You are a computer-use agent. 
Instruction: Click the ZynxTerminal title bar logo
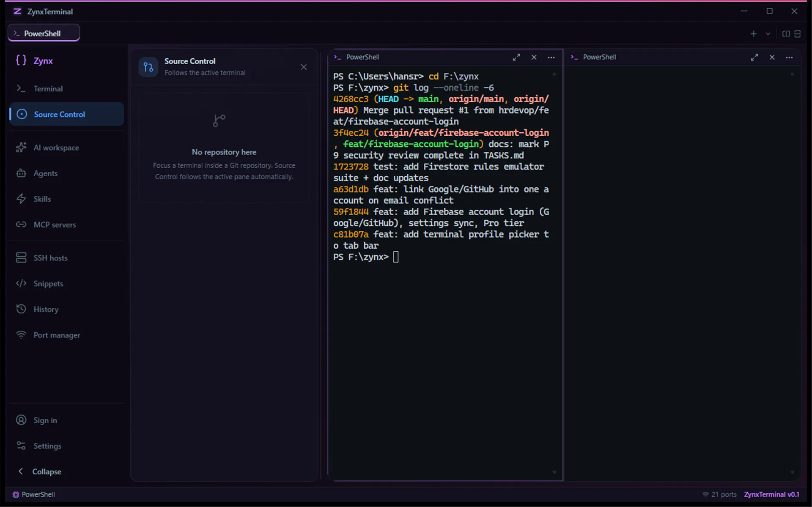point(17,11)
